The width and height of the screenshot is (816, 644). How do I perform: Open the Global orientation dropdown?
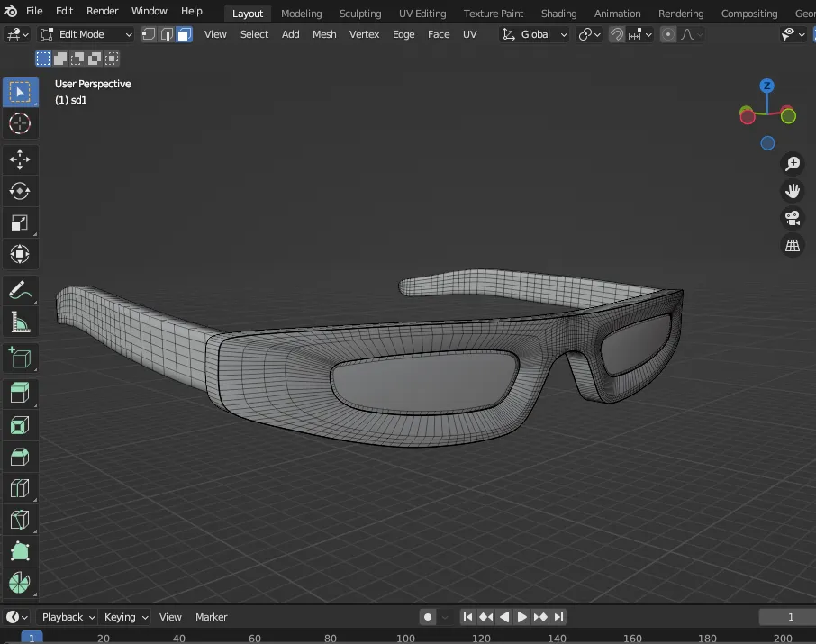534,34
